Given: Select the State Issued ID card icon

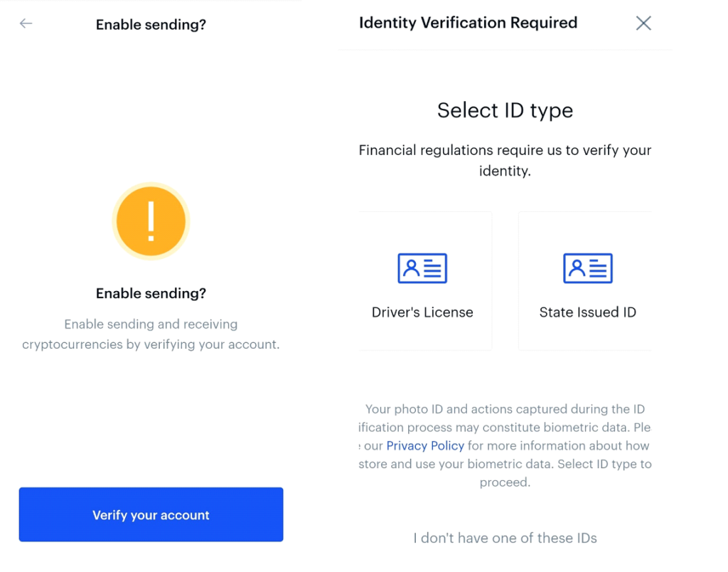Looking at the screenshot, I should (588, 268).
